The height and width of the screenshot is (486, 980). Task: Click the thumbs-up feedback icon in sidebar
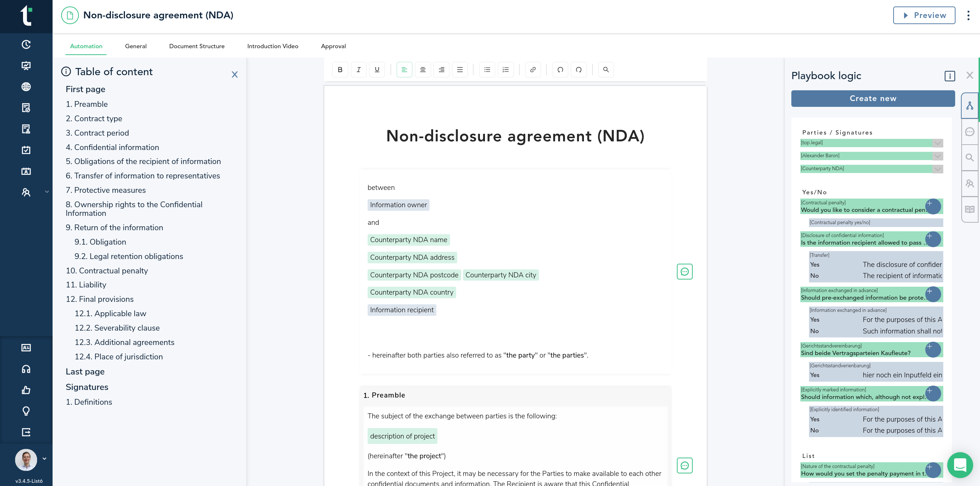26,390
